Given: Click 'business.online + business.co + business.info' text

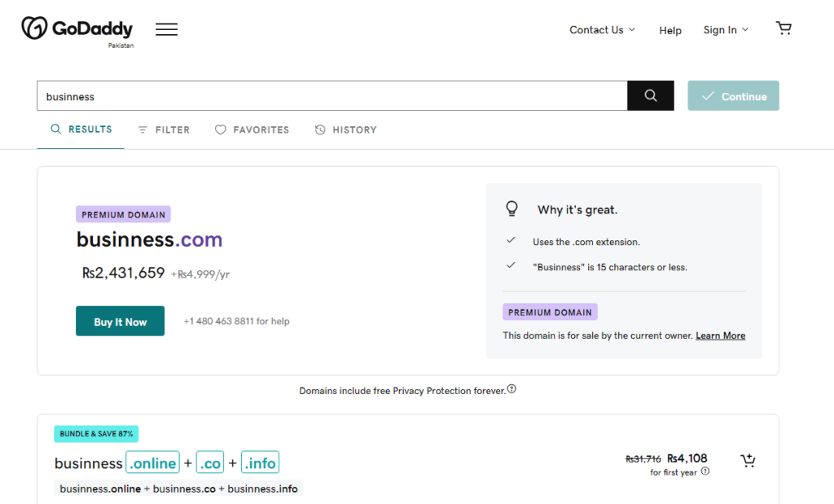Looking at the screenshot, I should pyautogui.click(x=178, y=489).
